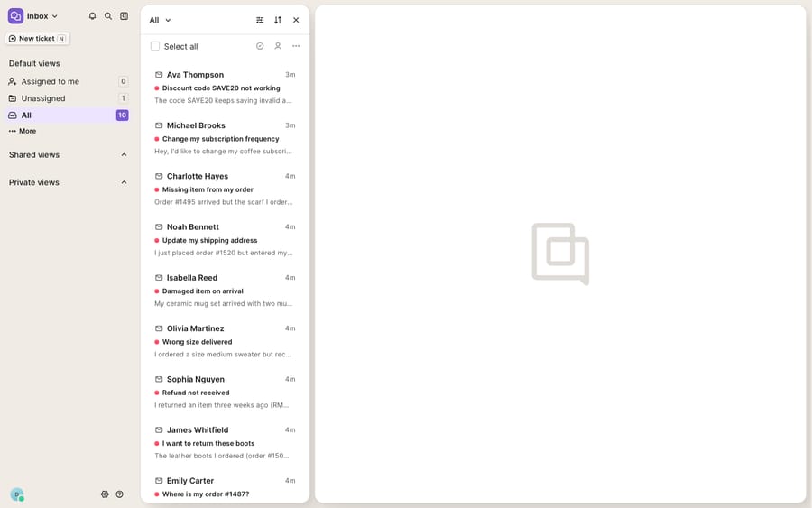
Task: Open the Unassigned view
Action: pyautogui.click(x=68, y=98)
